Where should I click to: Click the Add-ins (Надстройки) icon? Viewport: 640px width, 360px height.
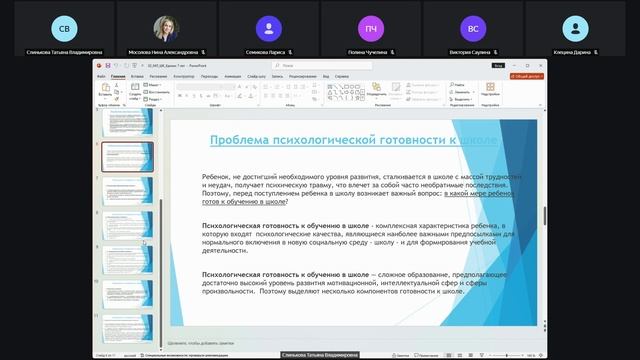point(490,87)
